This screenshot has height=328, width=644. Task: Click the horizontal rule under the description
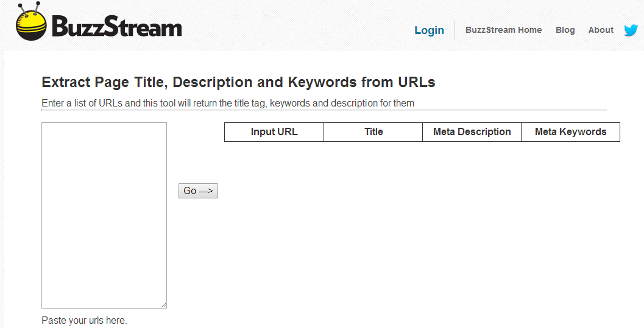pyautogui.click(x=324, y=110)
